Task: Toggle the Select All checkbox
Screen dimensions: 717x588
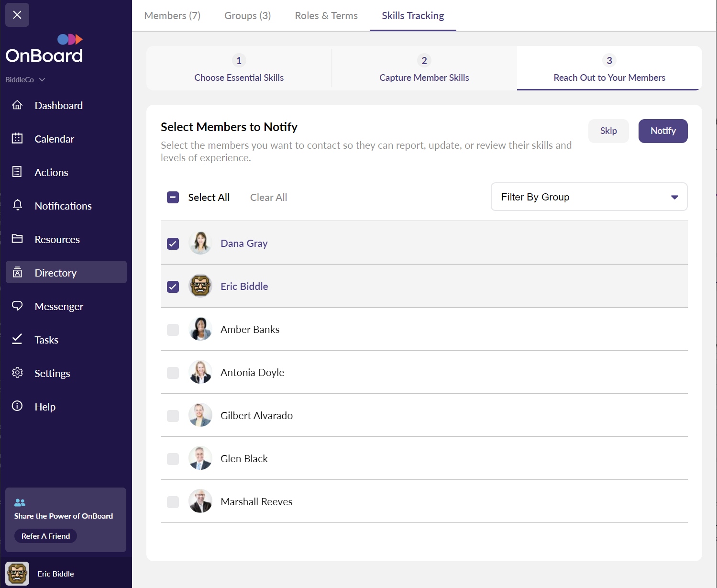Action: (173, 197)
